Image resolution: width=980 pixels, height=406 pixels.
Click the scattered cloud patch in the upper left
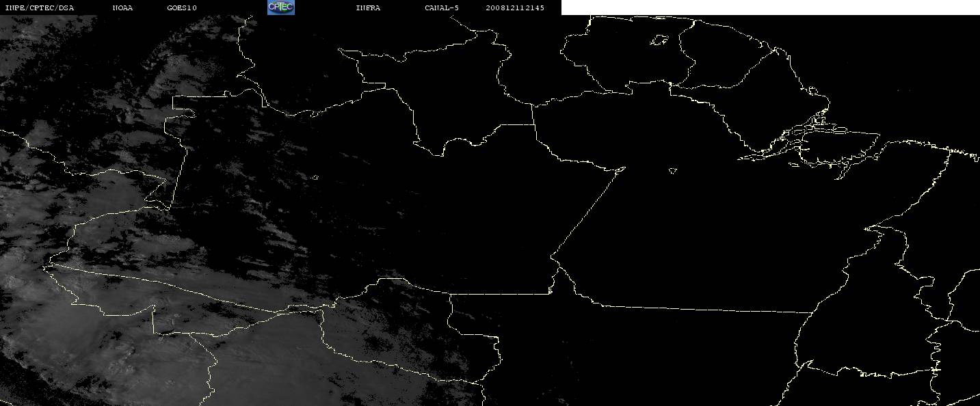click(x=137, y=103)
